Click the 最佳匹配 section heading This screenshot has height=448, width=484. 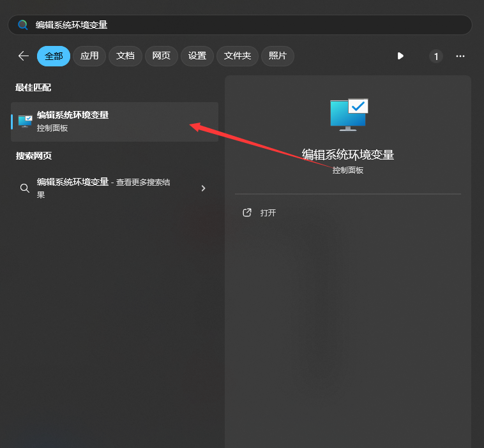(x=33, y=87)
